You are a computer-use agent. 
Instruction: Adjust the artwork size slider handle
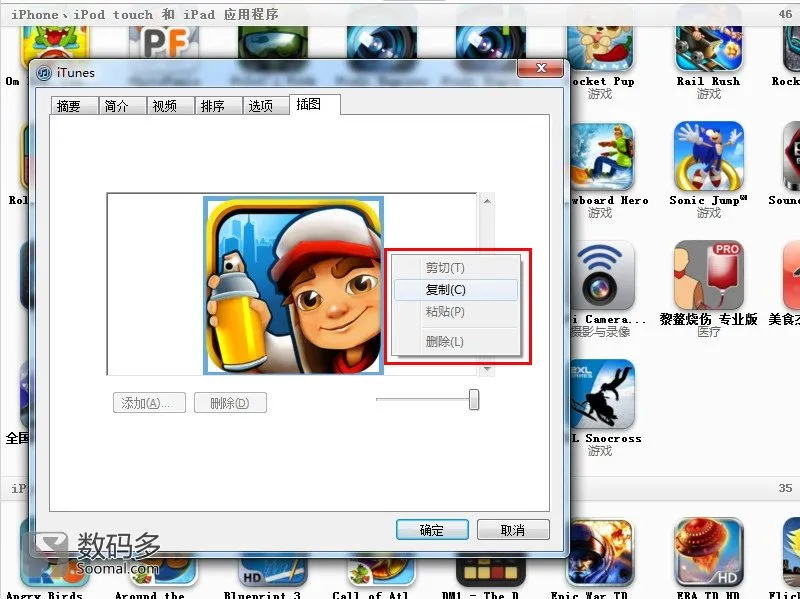tap(474, 400)
